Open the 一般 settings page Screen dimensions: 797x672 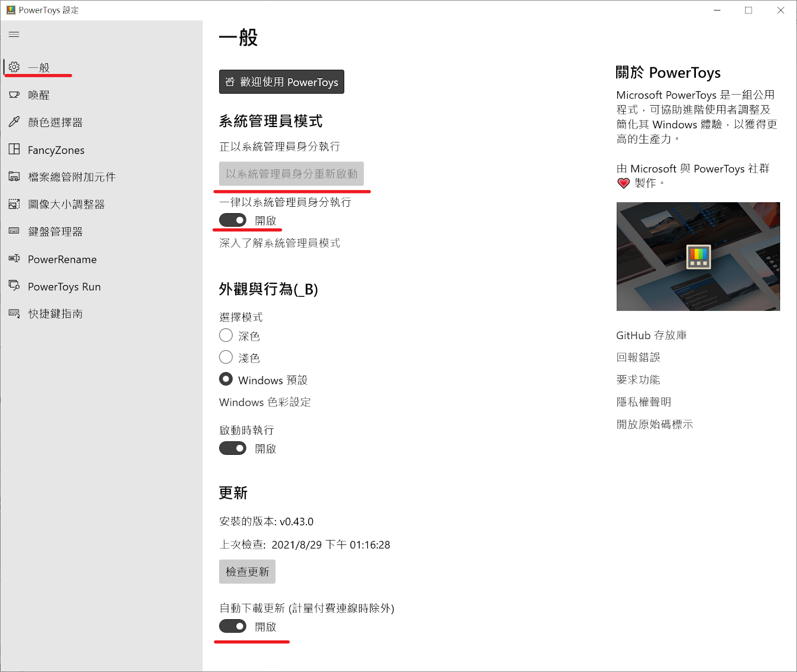click(101, 67)
